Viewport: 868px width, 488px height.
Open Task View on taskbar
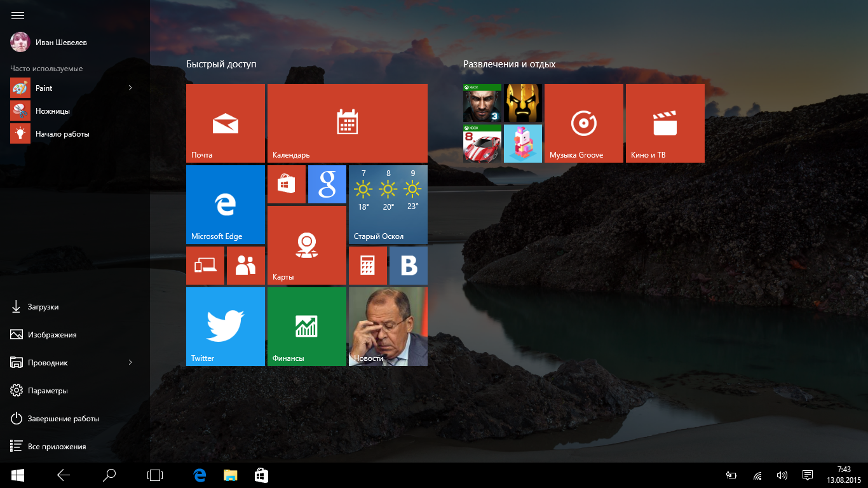[x=155, y=475]
